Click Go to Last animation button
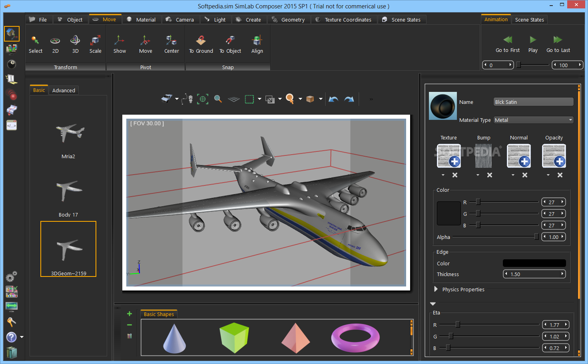Screen dimensions: 588x364 tap(558, 44)
